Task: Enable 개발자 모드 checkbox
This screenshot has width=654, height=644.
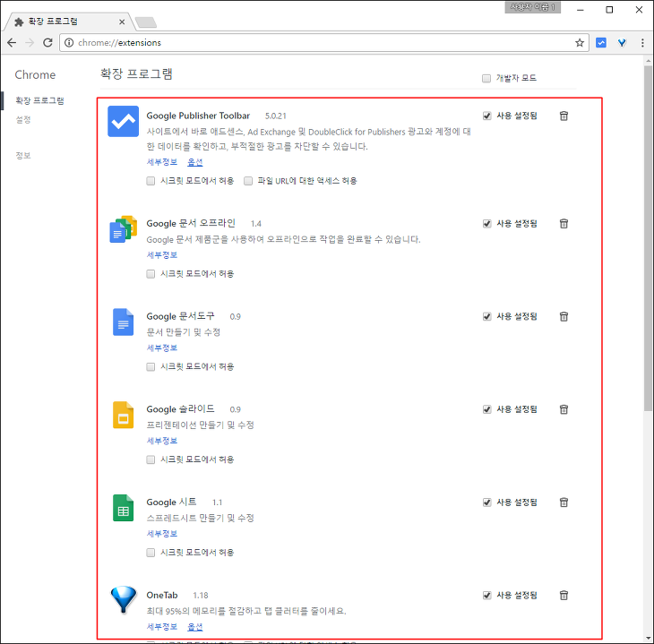Action: click(x=486, y=79)
